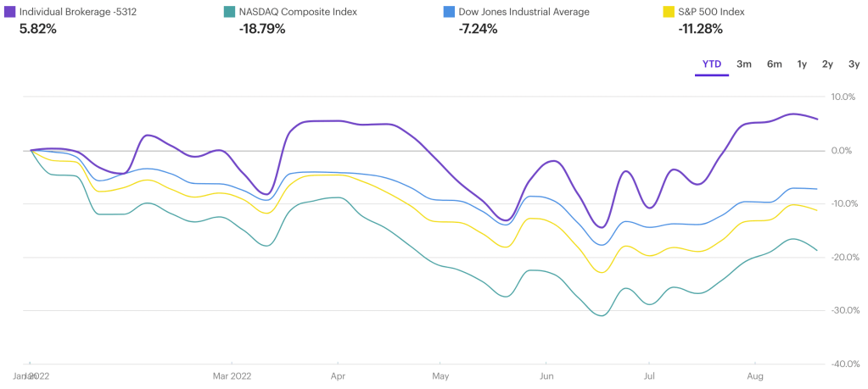Image resolution: width=868 pixels, height=389 pixels.
Task: Click the Aug x-axis label
Action: coord(753,375)
